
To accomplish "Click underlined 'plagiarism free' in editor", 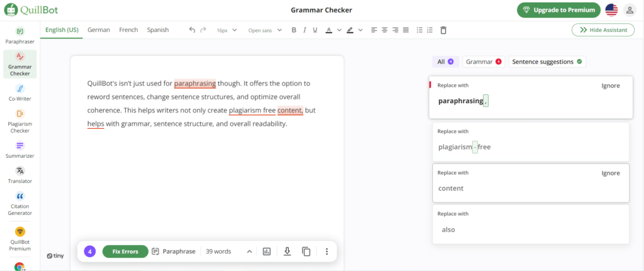I will 252,110.
